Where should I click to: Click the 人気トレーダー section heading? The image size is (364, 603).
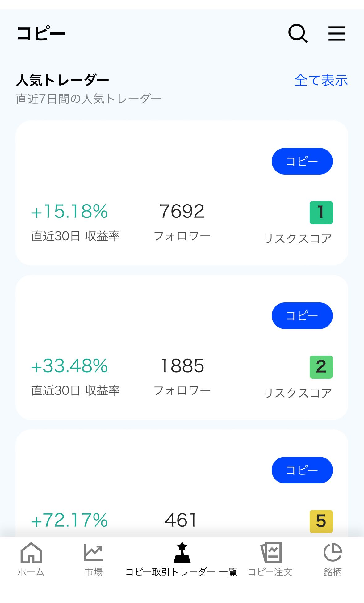[62, 80]
